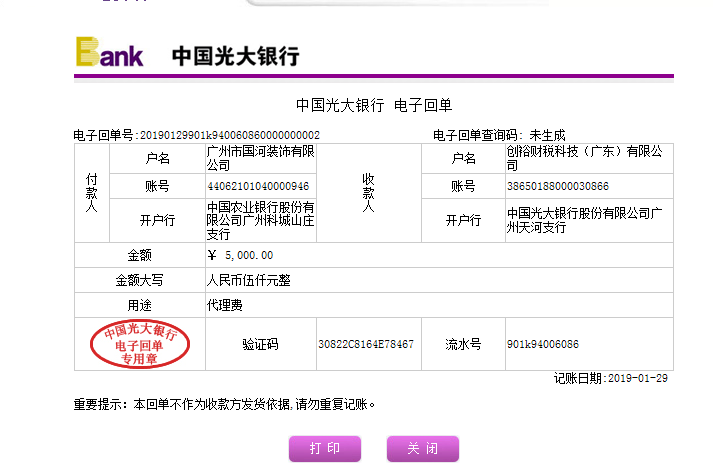Select payee bank 中国光大银行股份有限公司广州天河支行

tap(584, 220)
